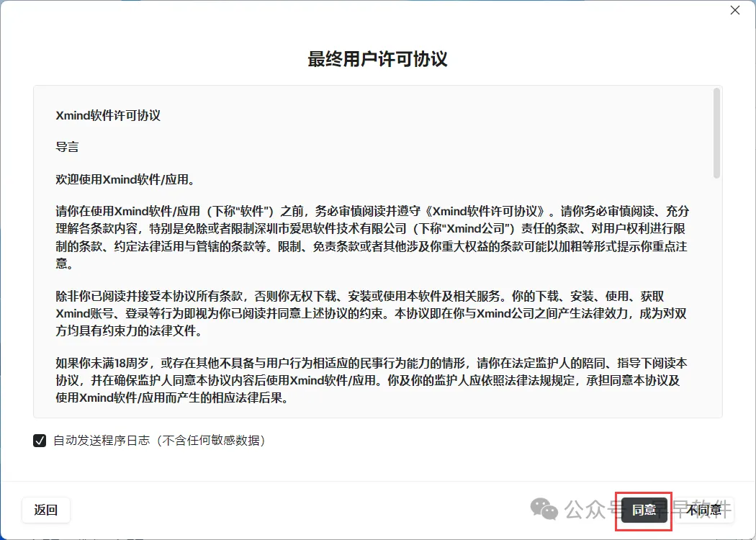
Task: Click the 欢迎使用Xmind软件/应用 sentence
Action: coord(125,179)
